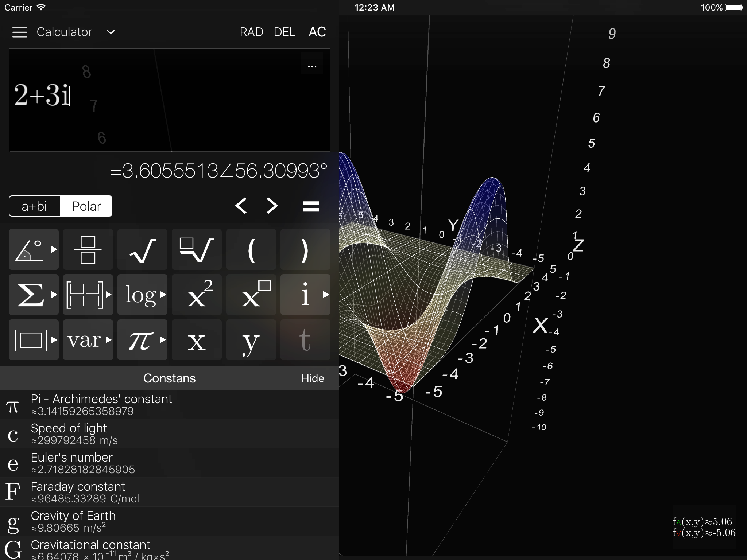Switch result to a+bi form
This screenshot has width=747, height=560.
coord(35,206)
